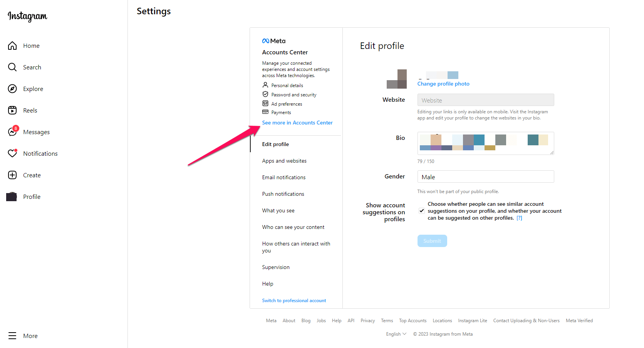Click the Instagram logo
644x348 pixels.
27,16
